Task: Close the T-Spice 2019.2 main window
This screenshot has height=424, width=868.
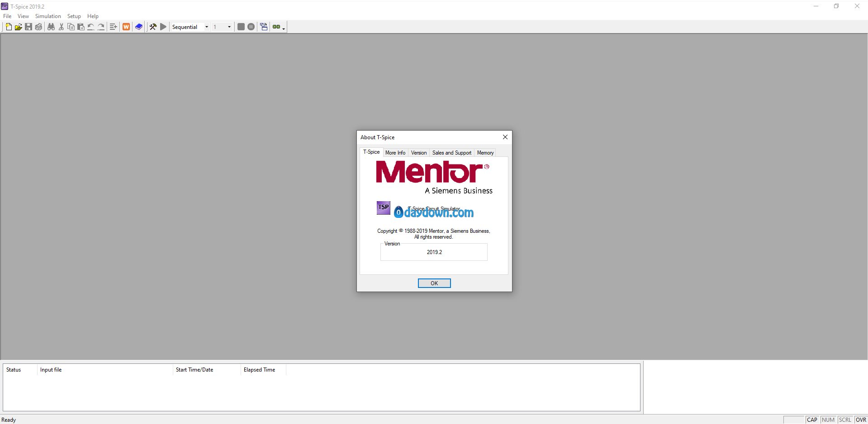Action: (x=857, y=6)
